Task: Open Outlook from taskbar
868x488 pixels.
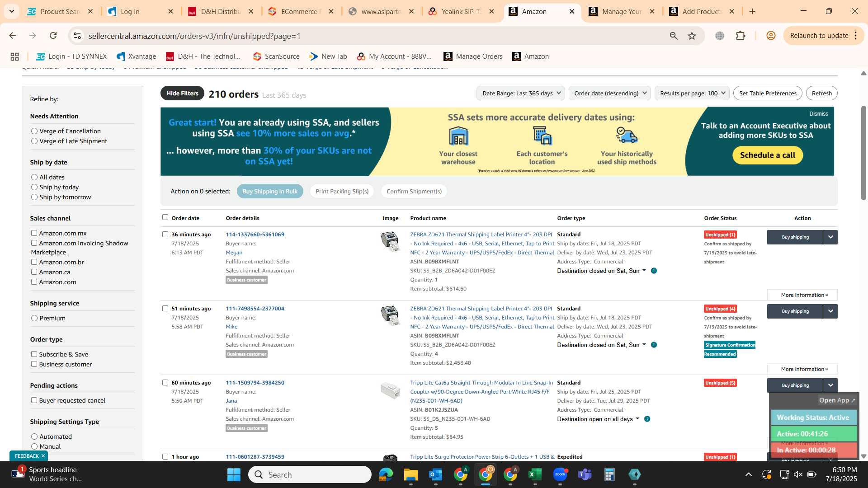Action: 435,474
